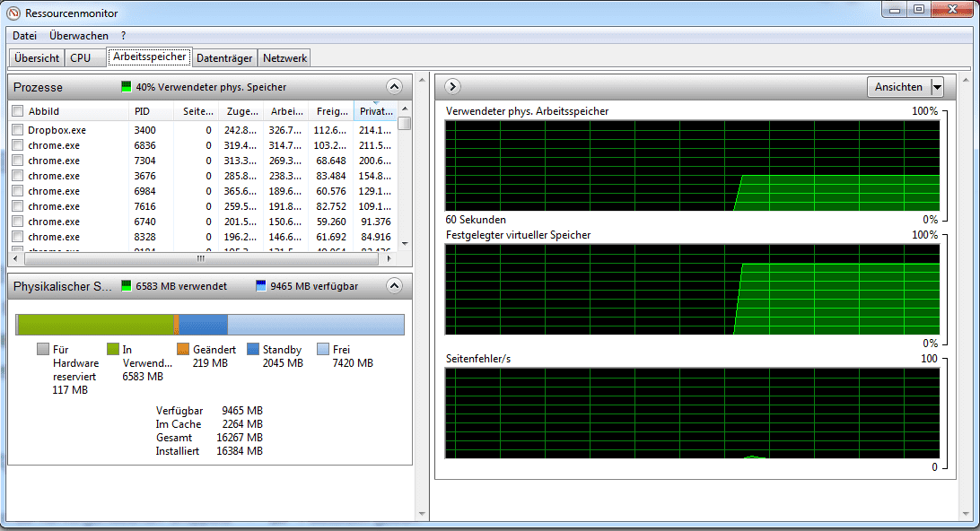Check chrome.exe with PID 6836
Screen dimensions: 980x531
[x=18, y=145]
